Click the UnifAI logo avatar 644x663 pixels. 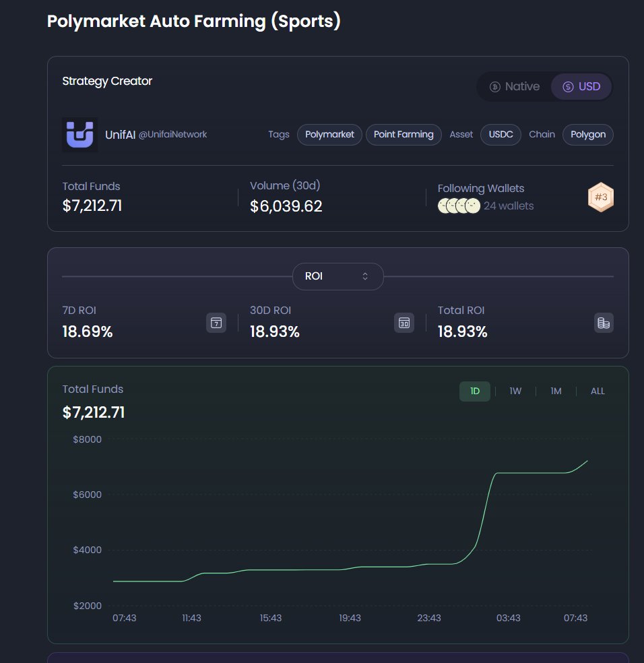pos(80,135)
